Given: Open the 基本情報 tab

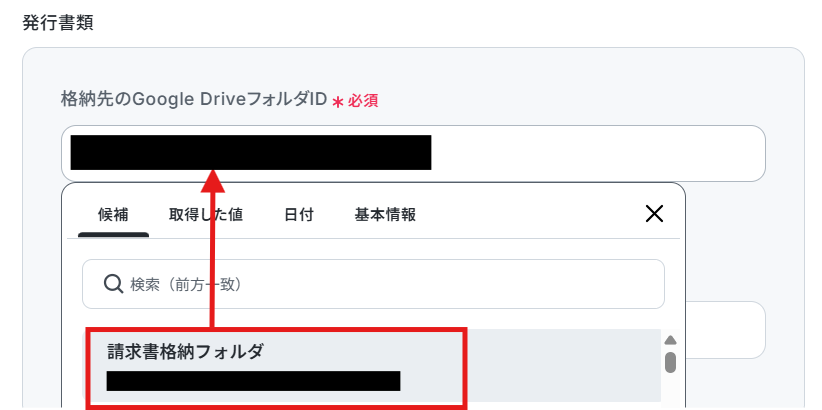Looking at the screenshot, I should point(385,215).
